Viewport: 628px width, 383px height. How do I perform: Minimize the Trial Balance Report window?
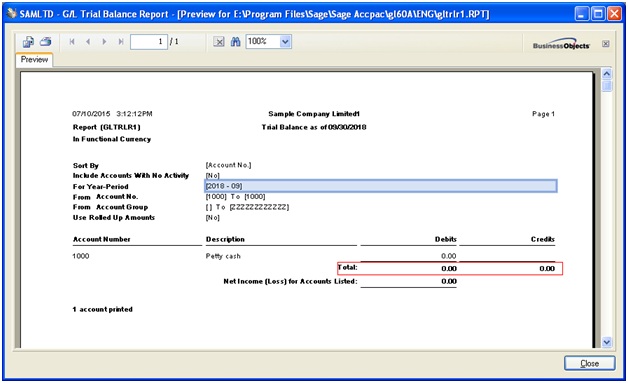582,14
